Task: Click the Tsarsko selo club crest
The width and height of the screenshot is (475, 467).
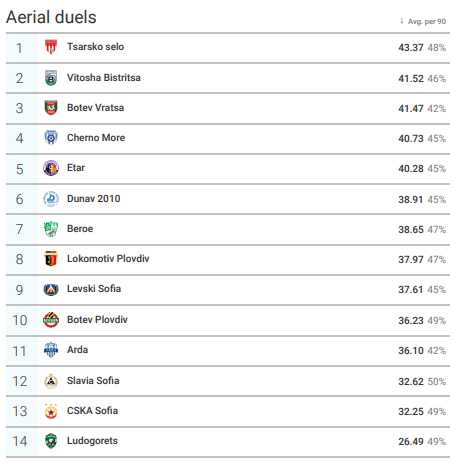Action: (51, 47)
